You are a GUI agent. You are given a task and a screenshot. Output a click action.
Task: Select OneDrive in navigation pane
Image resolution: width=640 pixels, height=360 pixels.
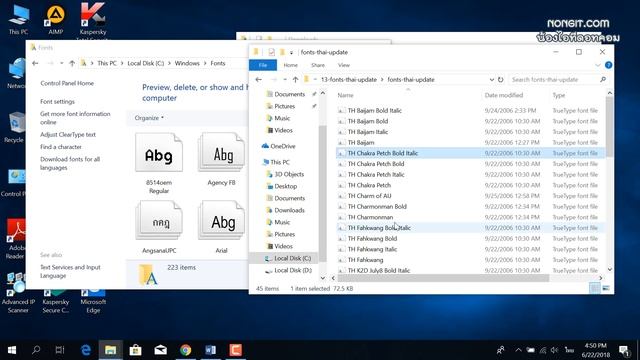pos(282,146)
